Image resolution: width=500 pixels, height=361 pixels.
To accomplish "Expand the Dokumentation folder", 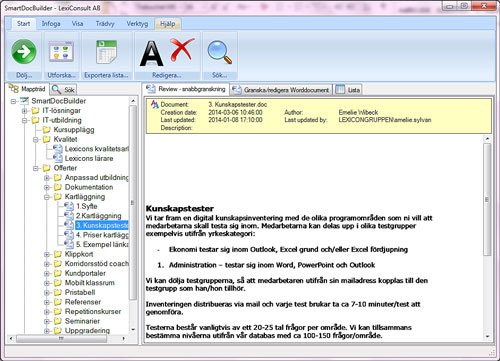I will [47, 187].
